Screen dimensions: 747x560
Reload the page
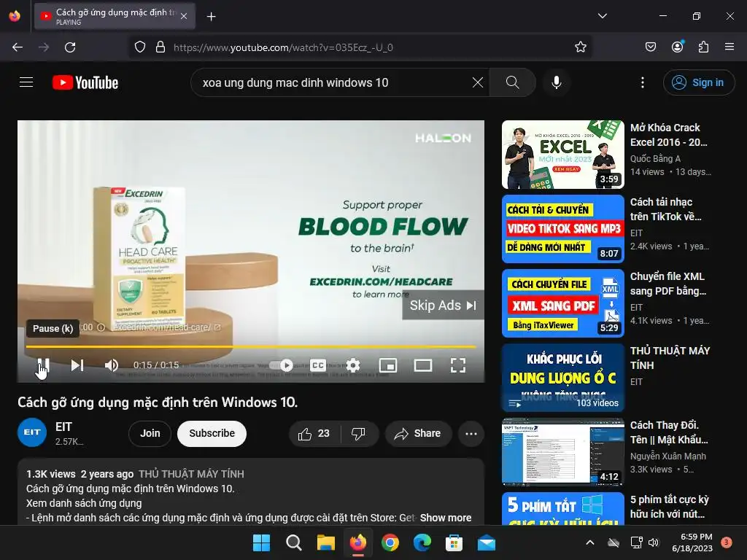(70, 47)
